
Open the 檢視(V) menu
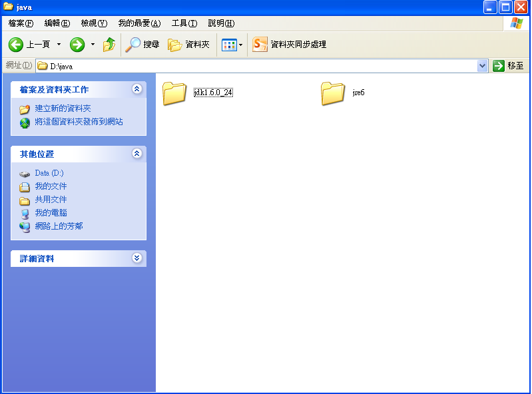[94, 23]
